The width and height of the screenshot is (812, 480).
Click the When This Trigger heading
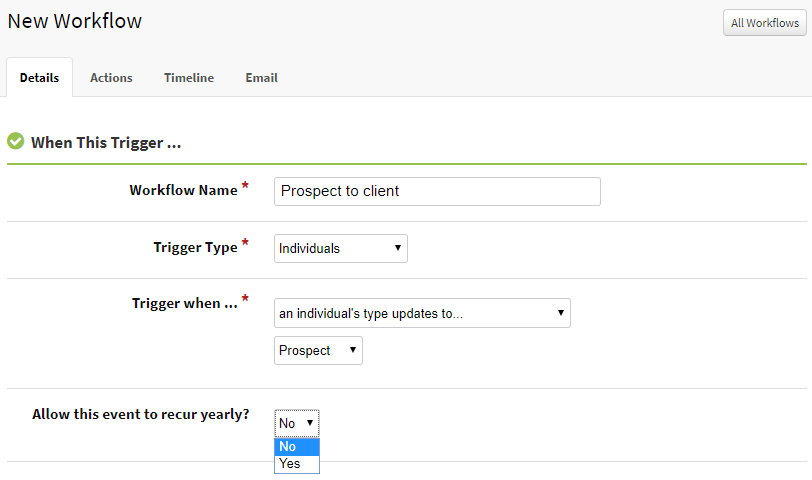106,142
